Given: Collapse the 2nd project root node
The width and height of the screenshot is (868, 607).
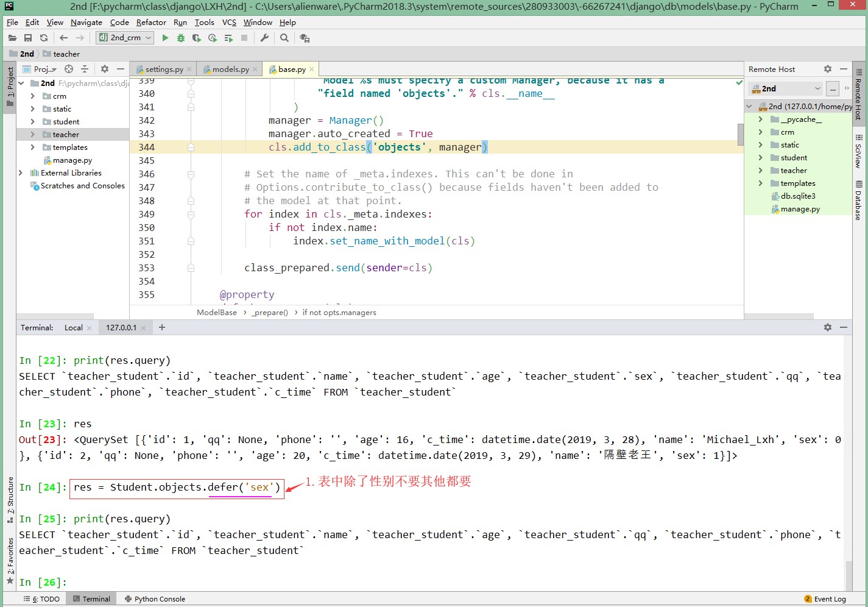Looking at the screenshot, I should (x=21, y=83).
